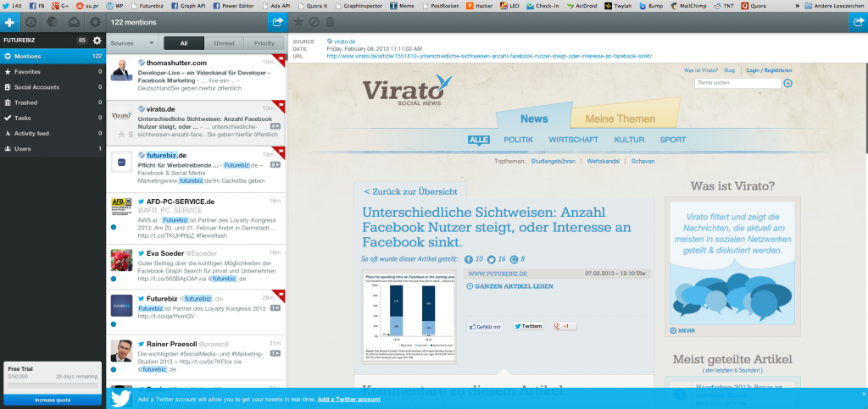Click the search go arrow on Virato
This screenshot has height=409, width=868.
tap(787, 83)
